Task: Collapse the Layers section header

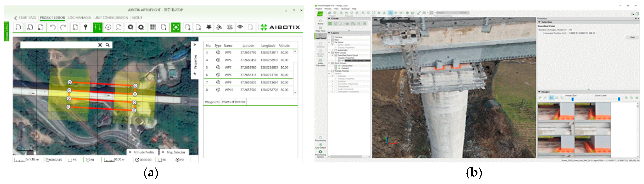Action: click(x=329, y=33)
